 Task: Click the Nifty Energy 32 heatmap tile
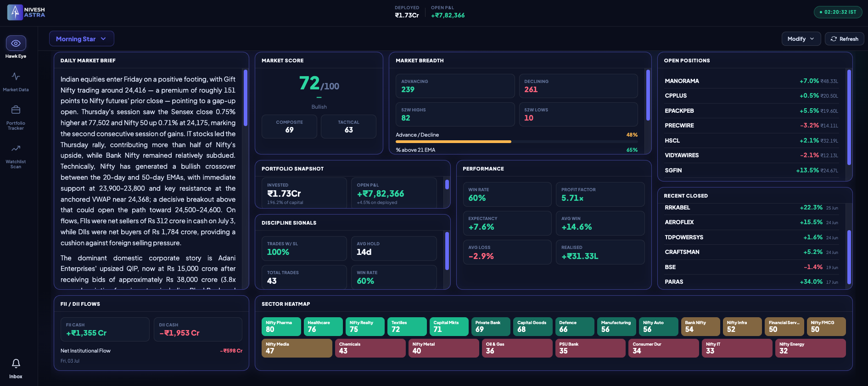click(x=811, y=348)
